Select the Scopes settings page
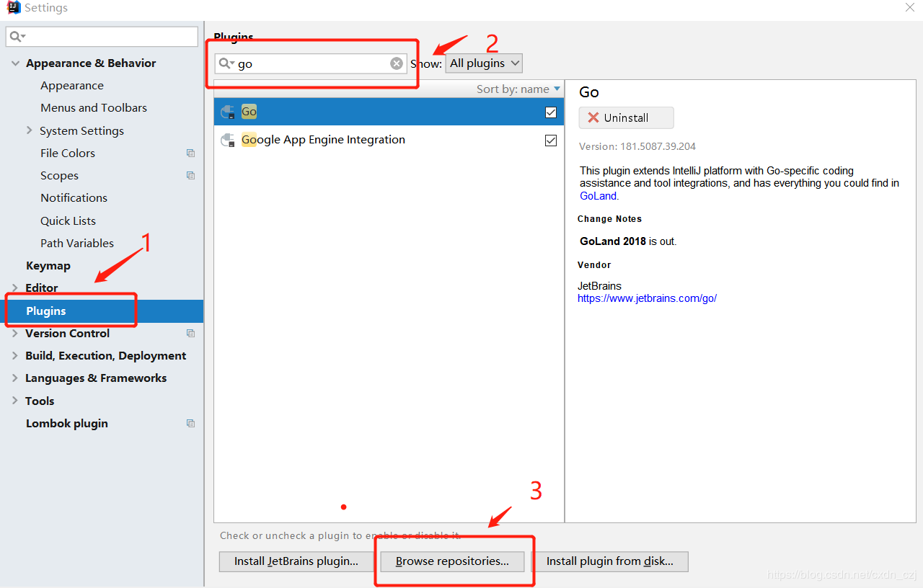 click(x=59, y=176)
